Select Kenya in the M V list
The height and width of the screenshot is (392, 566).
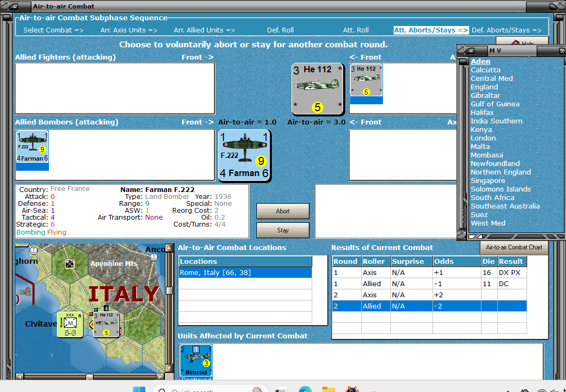tap(481, 130)
